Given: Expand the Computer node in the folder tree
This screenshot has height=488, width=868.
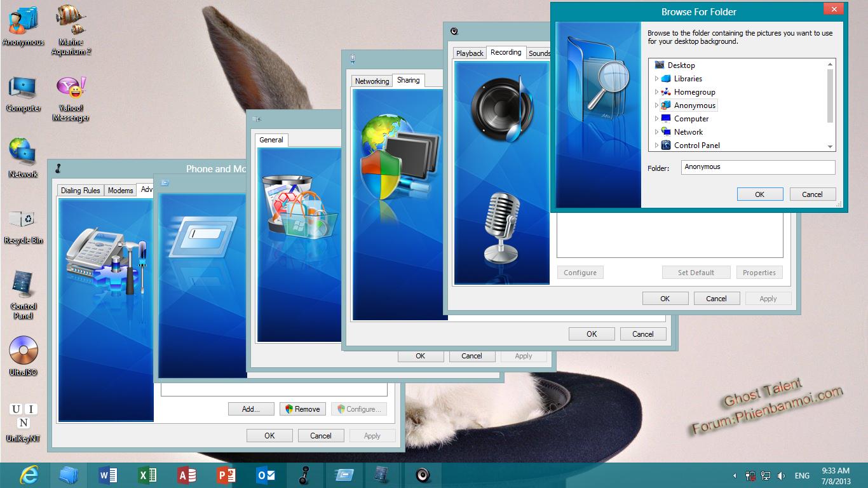Looking at the screenshot, I should tap(656, 119).
